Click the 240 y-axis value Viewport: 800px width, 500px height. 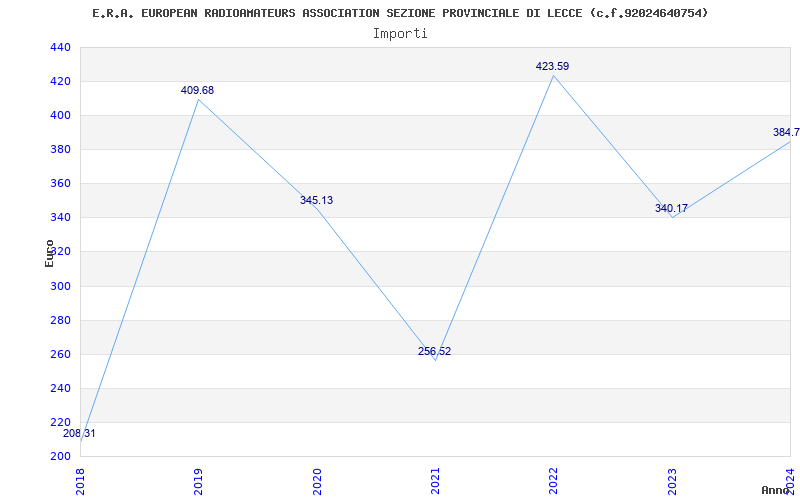point(60,389)
